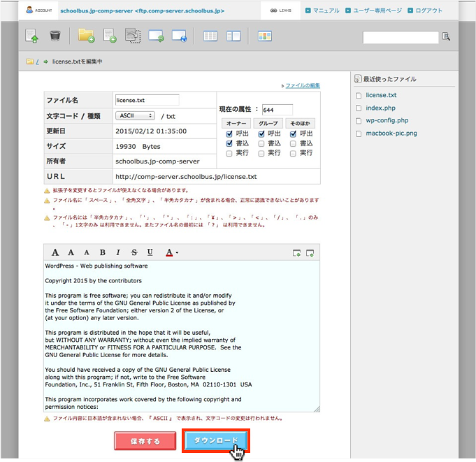Click the window with blue globe icon
Screen dimensions: 476x462
point(179,36)
